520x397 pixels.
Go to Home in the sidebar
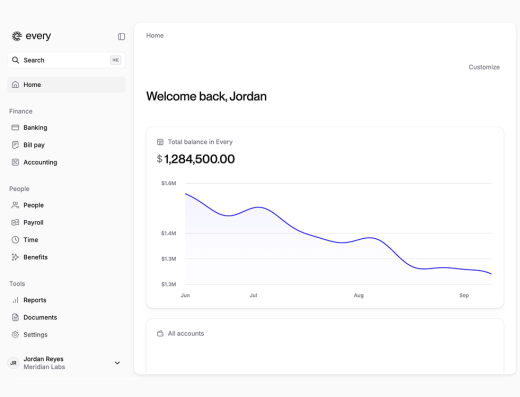pos(66,85)
